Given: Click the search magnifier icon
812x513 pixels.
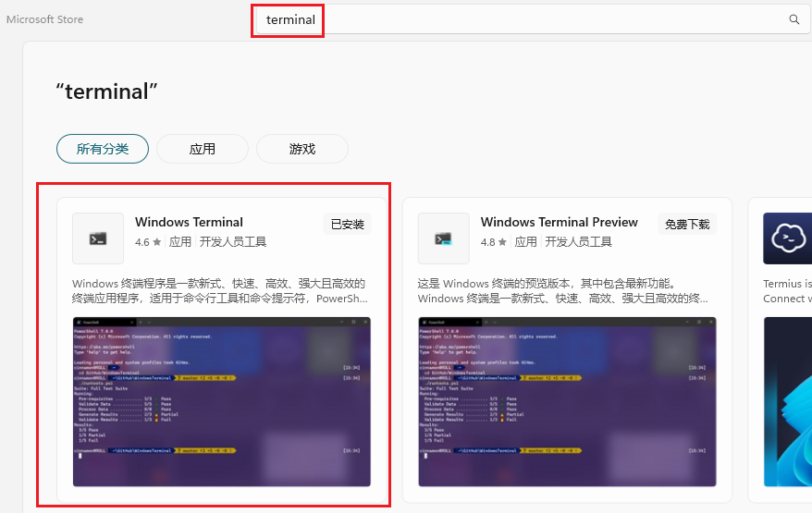Looking at the screenshot, I should [x=794, y=19].
